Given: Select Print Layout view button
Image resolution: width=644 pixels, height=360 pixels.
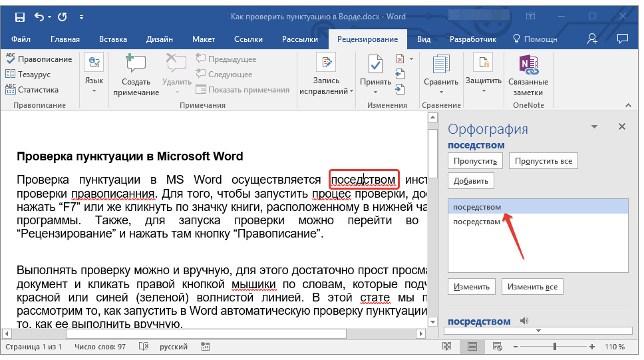Looking at the screenshot, I should tap(472, 347).
